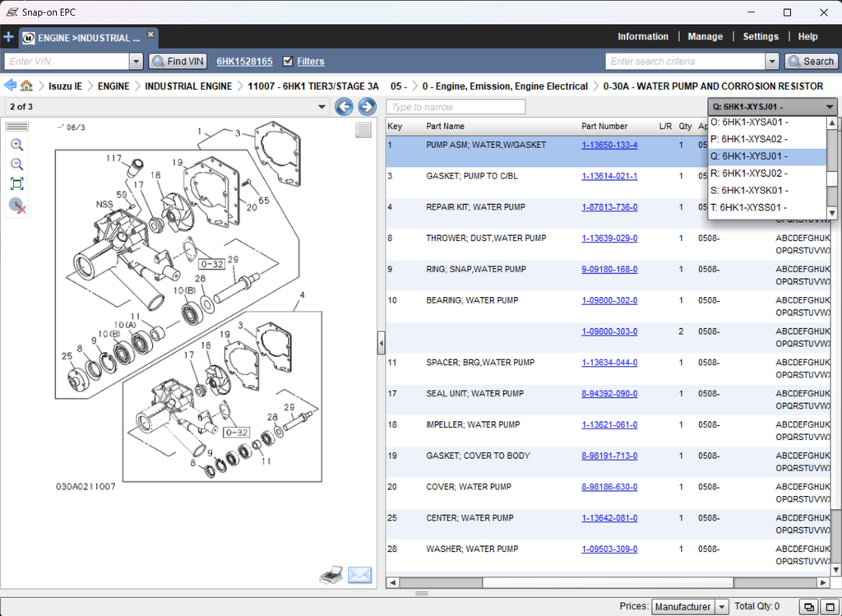The image size is (842, 616).
Task: Open the Information menu
Action: (x=643, y=36)
